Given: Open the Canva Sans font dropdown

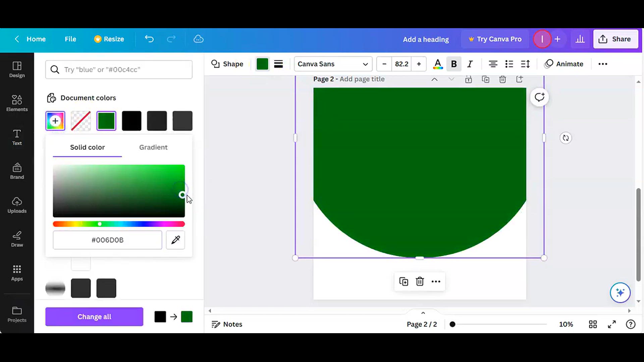Looking at the screenshot, I should coord(333,64).
